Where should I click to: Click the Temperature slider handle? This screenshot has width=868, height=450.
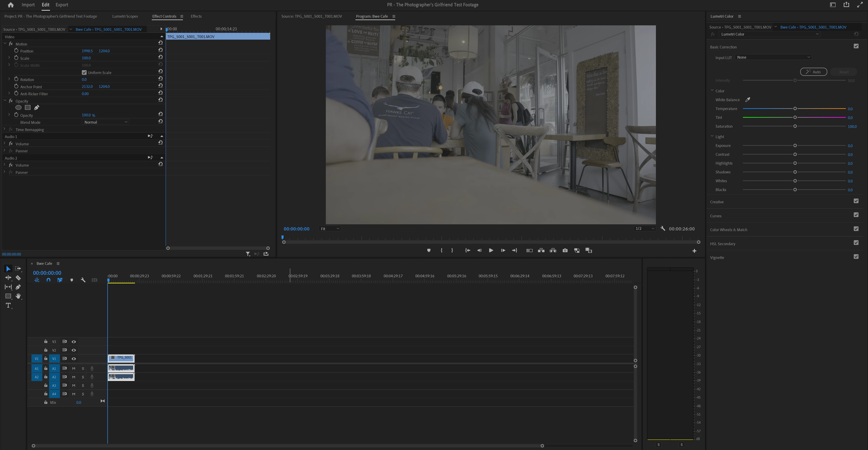coord(795,109)
